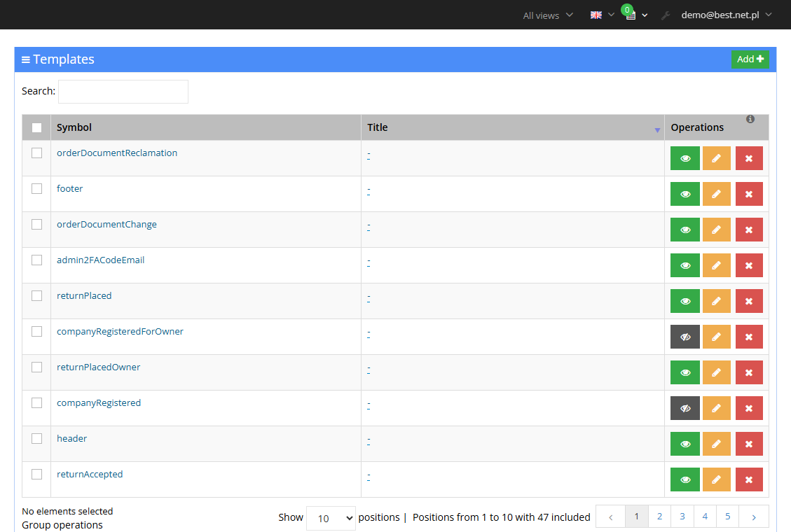Delete the returnAccepted template
Image resolution: width=791 pixels, height=532 pixels.
749,479
